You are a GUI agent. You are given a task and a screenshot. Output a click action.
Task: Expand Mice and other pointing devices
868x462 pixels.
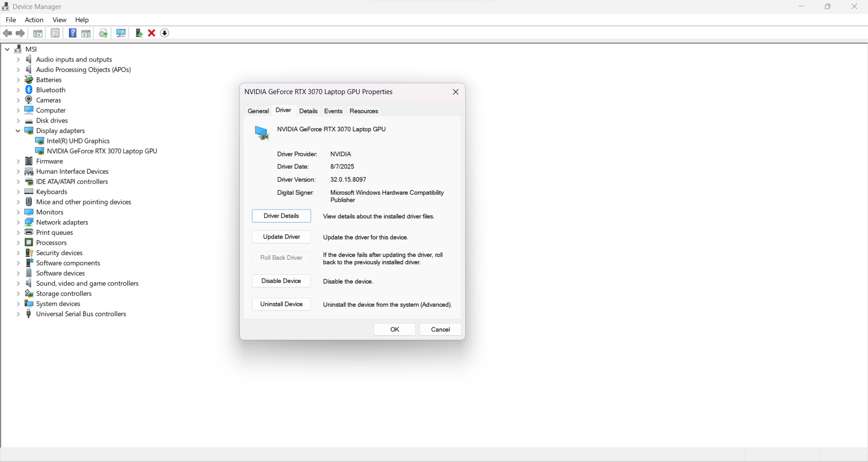pos(18,202)
